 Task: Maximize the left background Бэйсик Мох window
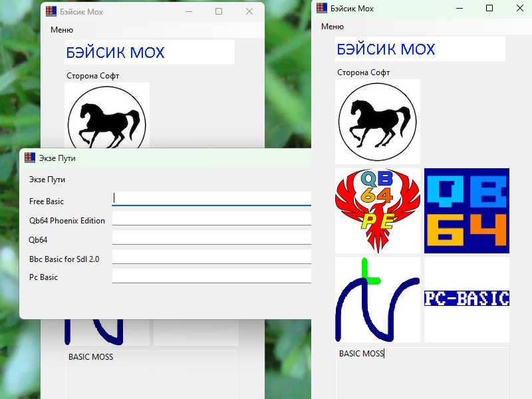pyautogui.click(x=219, y=11)
